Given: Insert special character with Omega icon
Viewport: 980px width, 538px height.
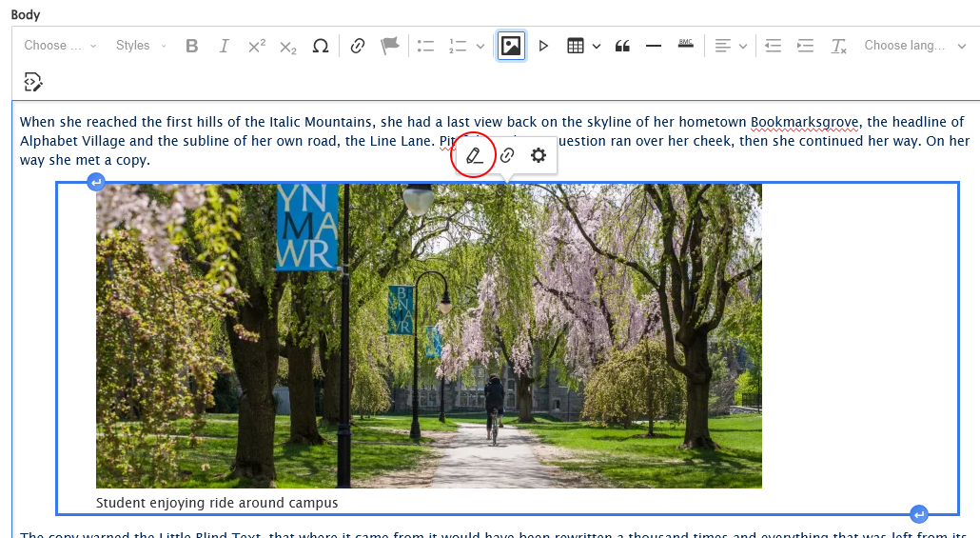Looking at the screenshot, I should [320, 46].
